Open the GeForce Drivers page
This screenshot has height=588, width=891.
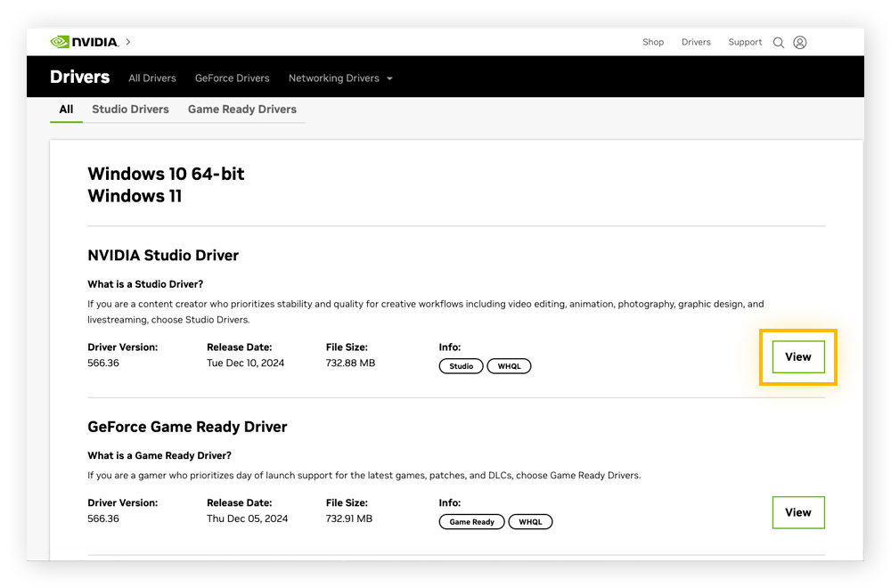point(232,78)
